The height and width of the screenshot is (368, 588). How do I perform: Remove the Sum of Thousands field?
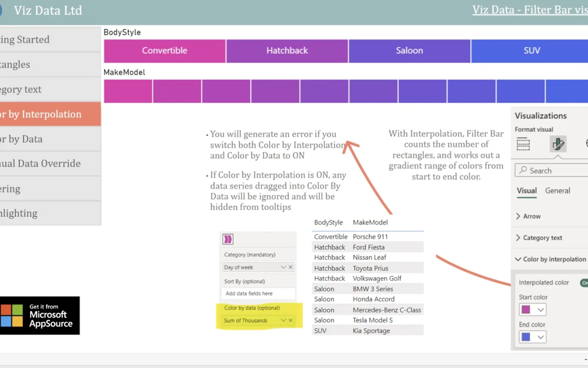click(291, 320)
